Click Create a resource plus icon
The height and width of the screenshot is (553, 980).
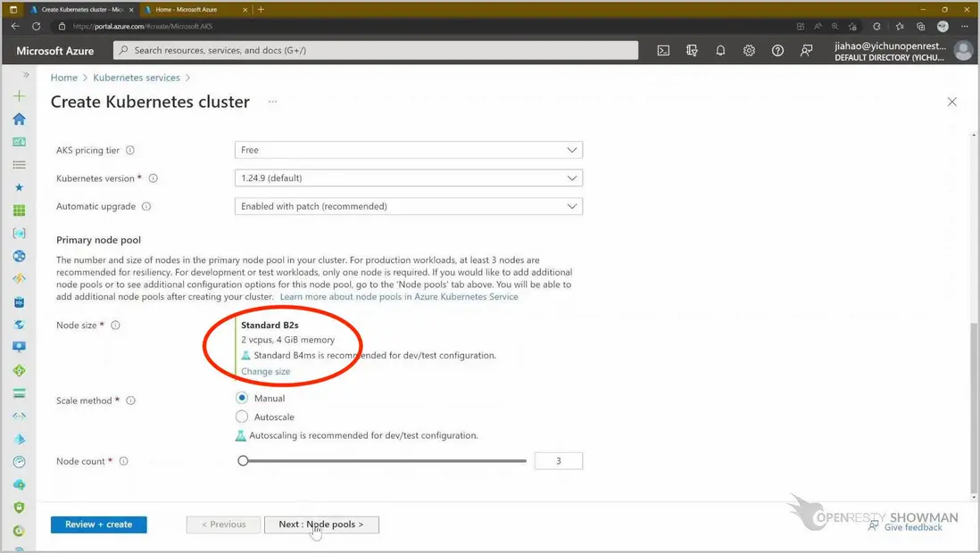click(20, 95)
